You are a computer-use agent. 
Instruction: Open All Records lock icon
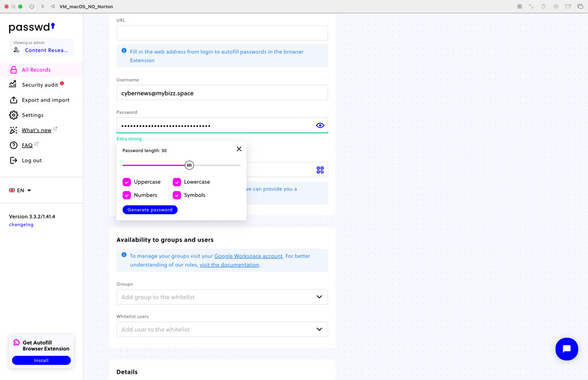tap(14, 69)
